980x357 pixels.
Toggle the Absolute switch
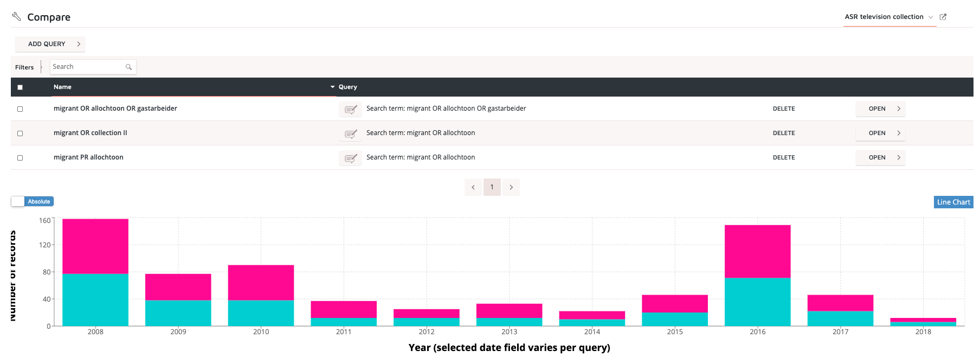33,201
